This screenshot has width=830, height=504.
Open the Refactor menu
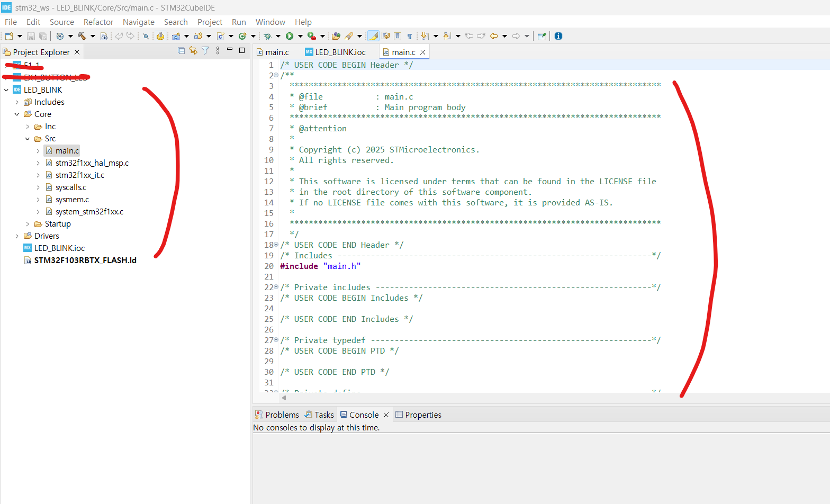pyautogui.click(x=98, y=22)
